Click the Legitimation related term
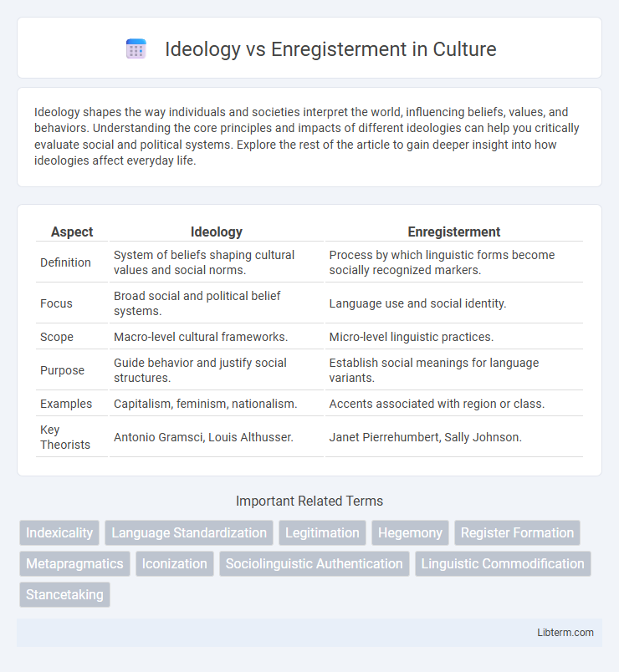The width and height of the screenshot is (619, 672). point(322,532)
